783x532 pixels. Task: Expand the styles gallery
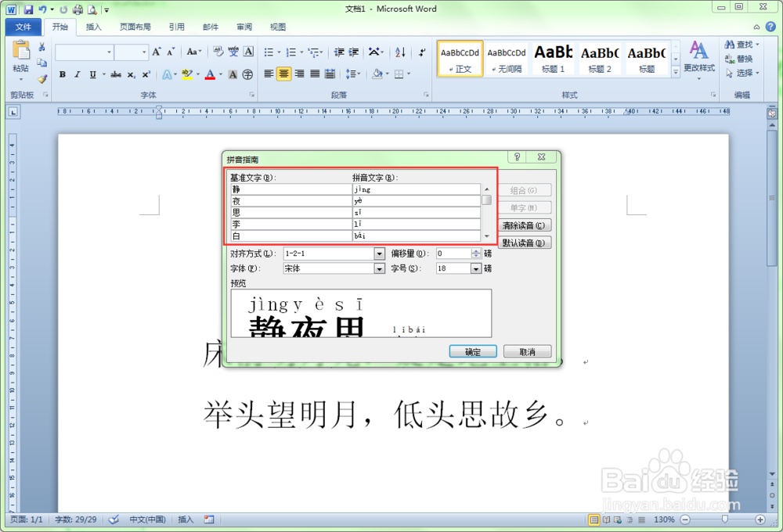(676, 71)
